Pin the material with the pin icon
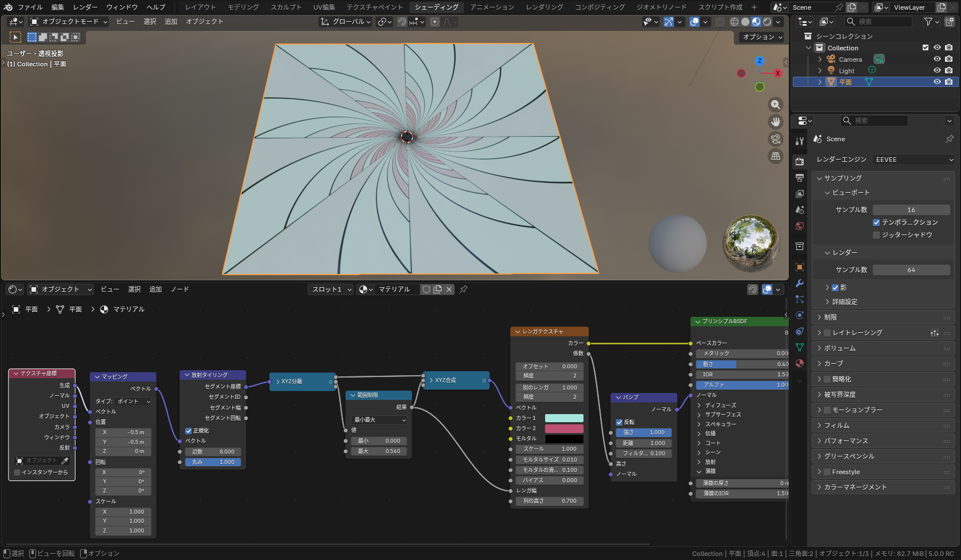Image resolution: width=961 pixels, height=560 pixels. click(463, 289)
